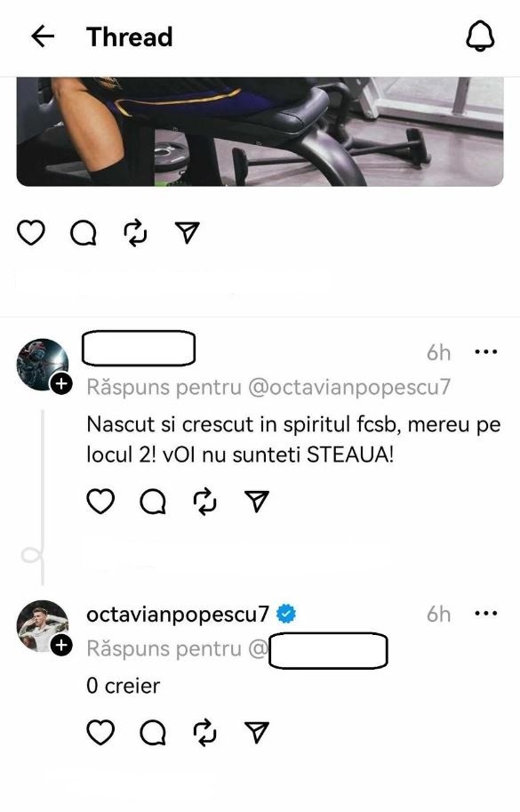The width and height of the screenshot is (520, 812).
Task: Open more options for first reply
Action: click(x=486, y=351)
